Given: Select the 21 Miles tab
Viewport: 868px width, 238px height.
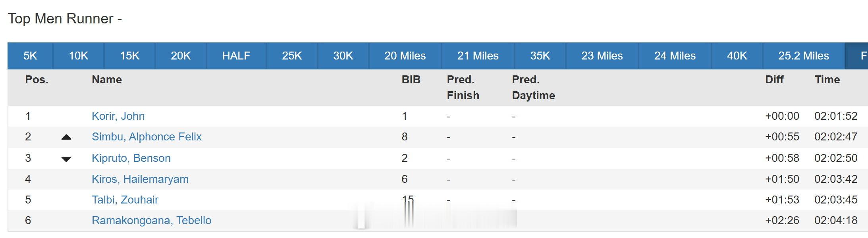Looking at the screenshot, I should click(x=478, y=56).
